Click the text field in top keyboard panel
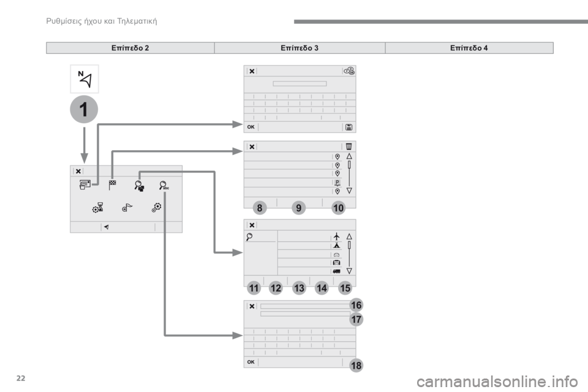Viewport: 588px width, 392px height. click(299, 83)
